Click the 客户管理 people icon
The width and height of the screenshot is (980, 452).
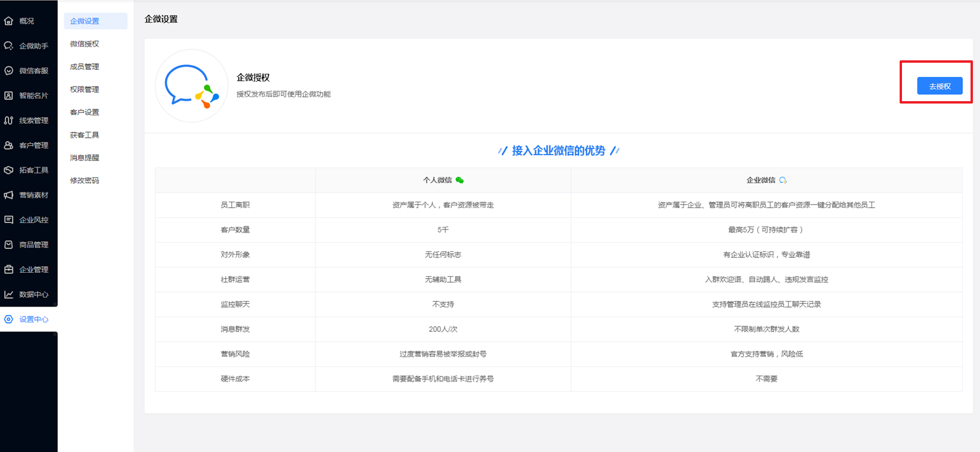9,146
